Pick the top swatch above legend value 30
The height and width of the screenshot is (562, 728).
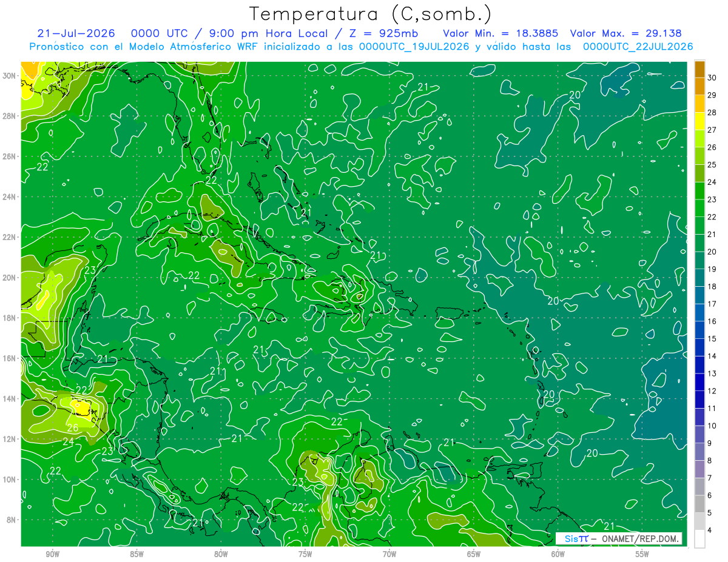coord(699,69)
